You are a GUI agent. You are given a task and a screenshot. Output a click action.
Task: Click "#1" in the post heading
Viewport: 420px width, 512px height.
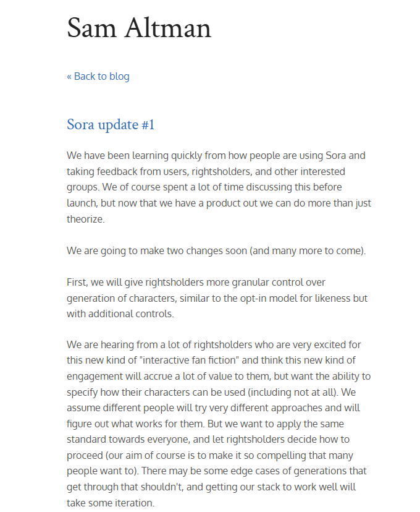[148, 125]
